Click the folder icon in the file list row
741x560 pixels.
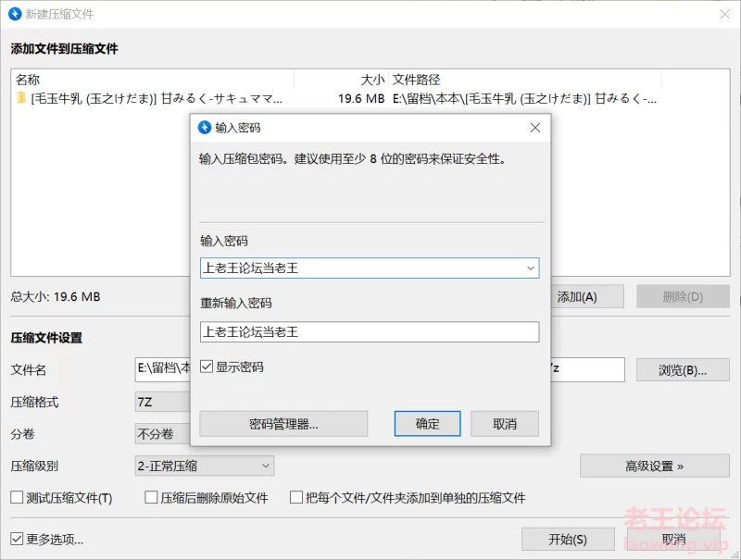pyautogui.click(x=20, y=98)
